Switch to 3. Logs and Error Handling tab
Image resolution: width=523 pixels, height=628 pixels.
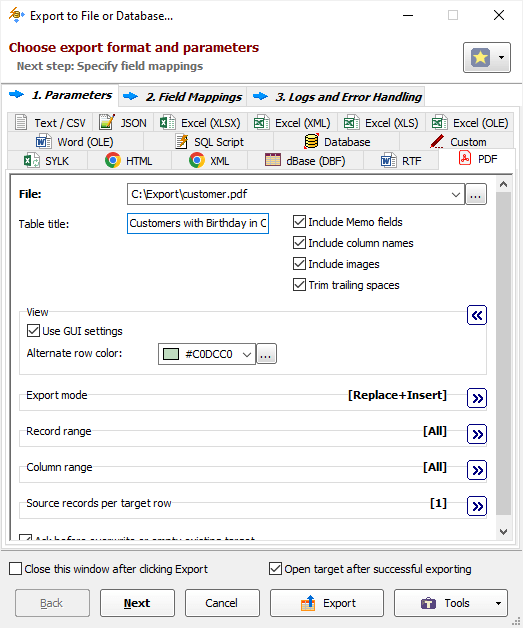pyautogui.click(x=336, y=97)
